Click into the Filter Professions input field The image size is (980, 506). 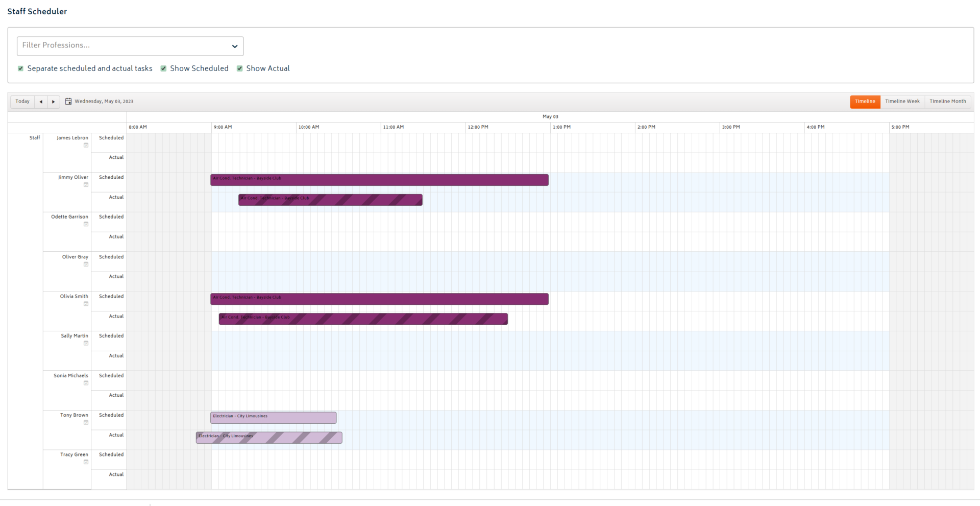[122, 46]
